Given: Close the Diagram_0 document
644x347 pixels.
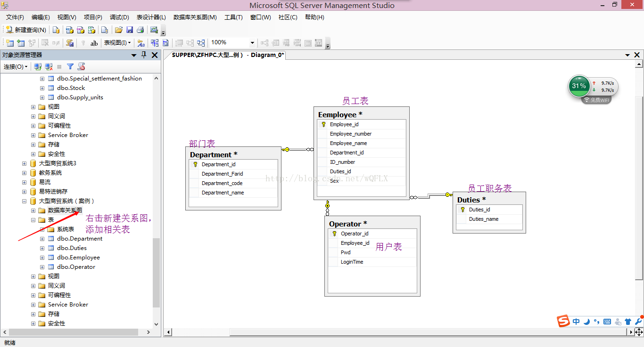Looking at the screenshot, I should click(x=638, y=55).
